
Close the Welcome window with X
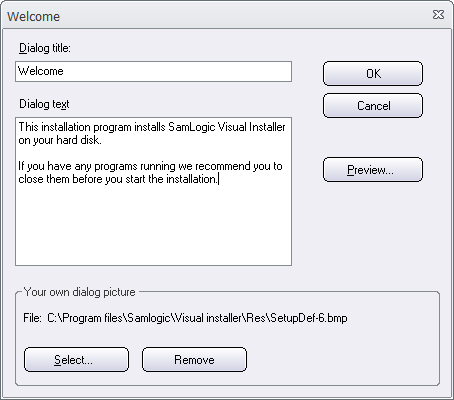coord(438,15)
